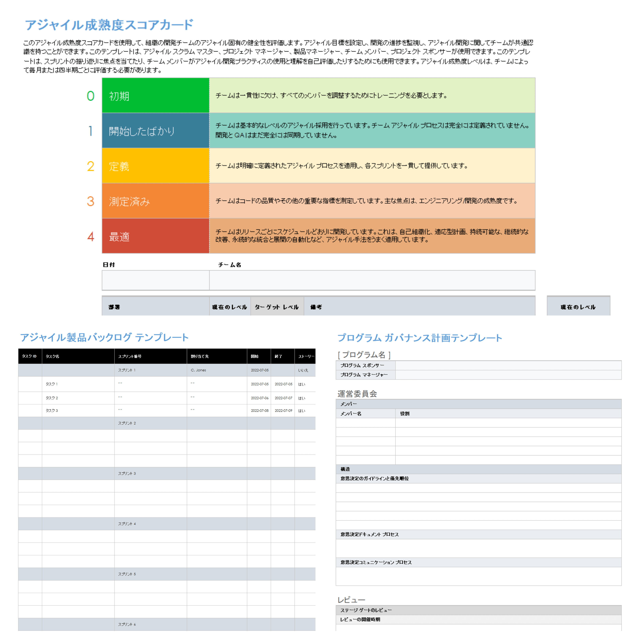644x644 pixels.
Task: Click the アジャイル成熟度スコアカード title
Action: coord(109,25)
